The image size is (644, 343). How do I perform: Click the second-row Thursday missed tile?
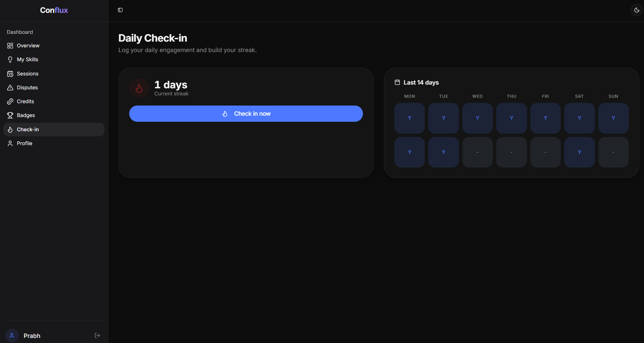pos(511,152)
